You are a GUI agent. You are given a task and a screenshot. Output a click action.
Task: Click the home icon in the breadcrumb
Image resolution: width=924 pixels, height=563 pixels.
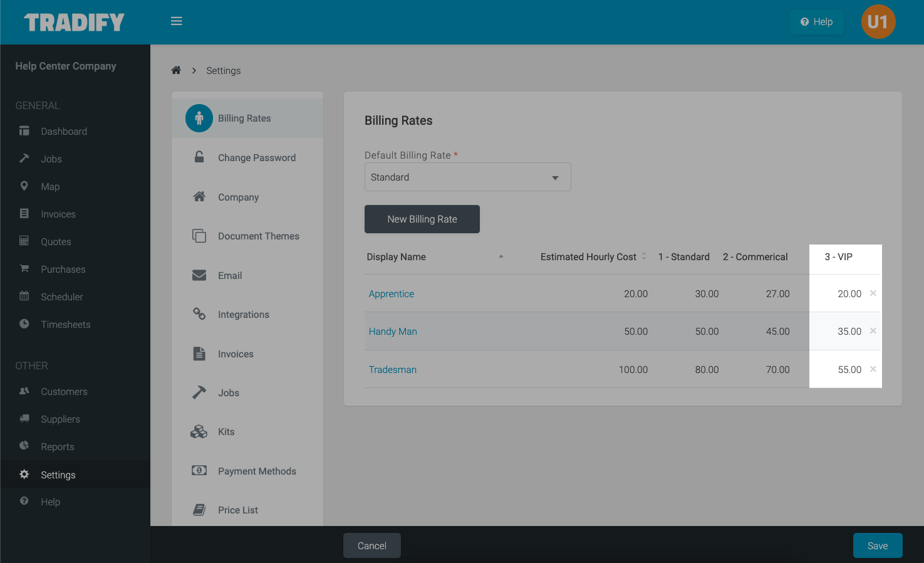point(176,70)
